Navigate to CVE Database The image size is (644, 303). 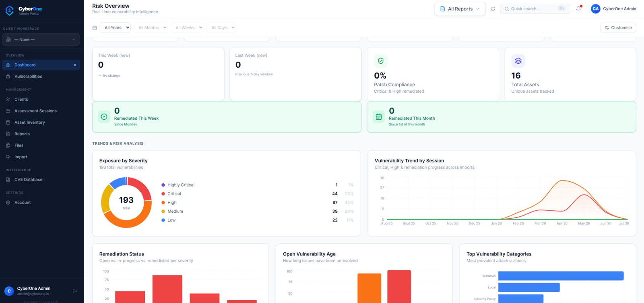pos(41,179)
